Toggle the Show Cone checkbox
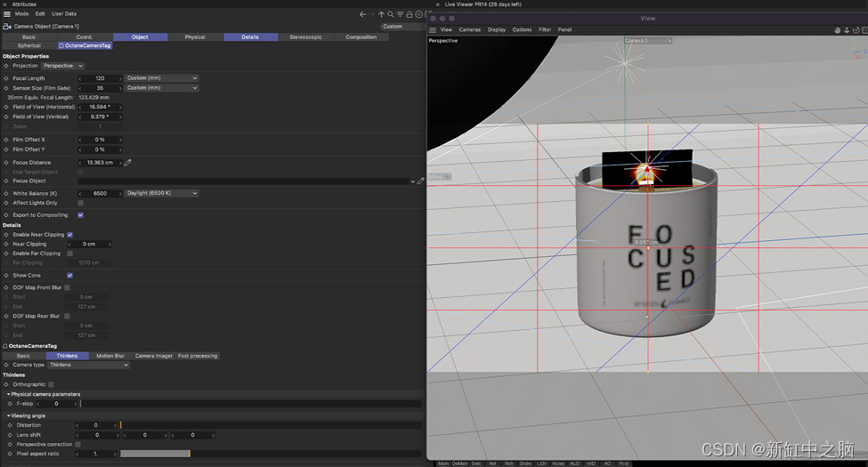The width and height of the screenshot is (868, 467). 69,276
